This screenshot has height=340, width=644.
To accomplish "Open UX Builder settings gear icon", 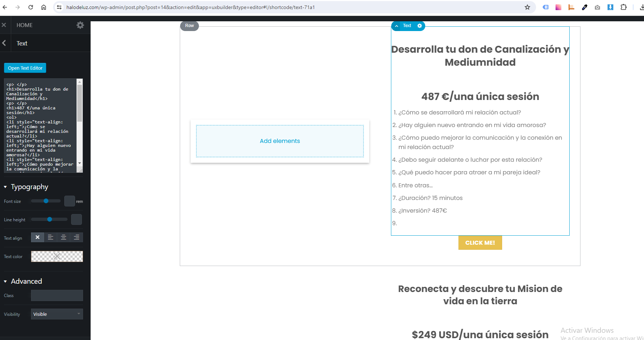I will pos(80,25).
